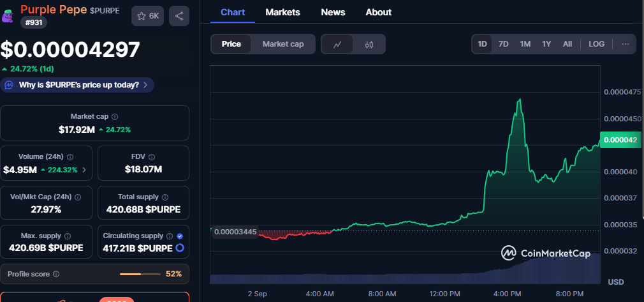Switch to the News tab

pyautogui.click(x=333, y=12)
